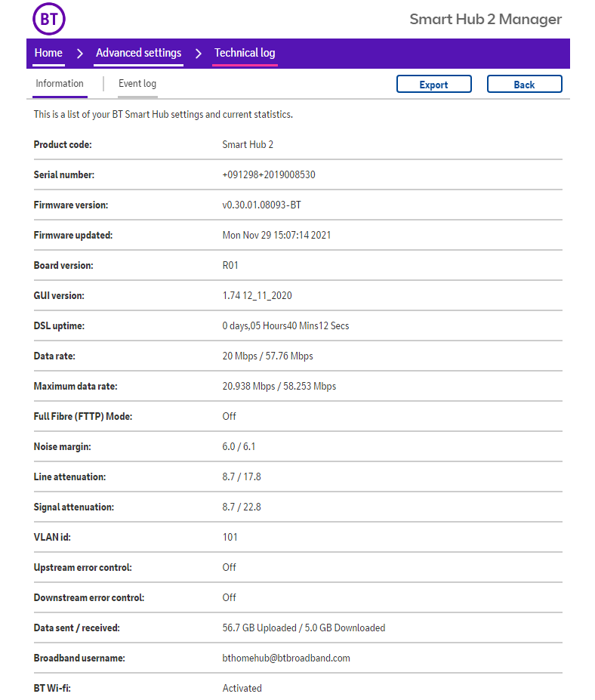This screenshot has height=700, width=595.
Task: Click Full Fibre (FTTP) Mode Off value
Action: tap(230, 417)
